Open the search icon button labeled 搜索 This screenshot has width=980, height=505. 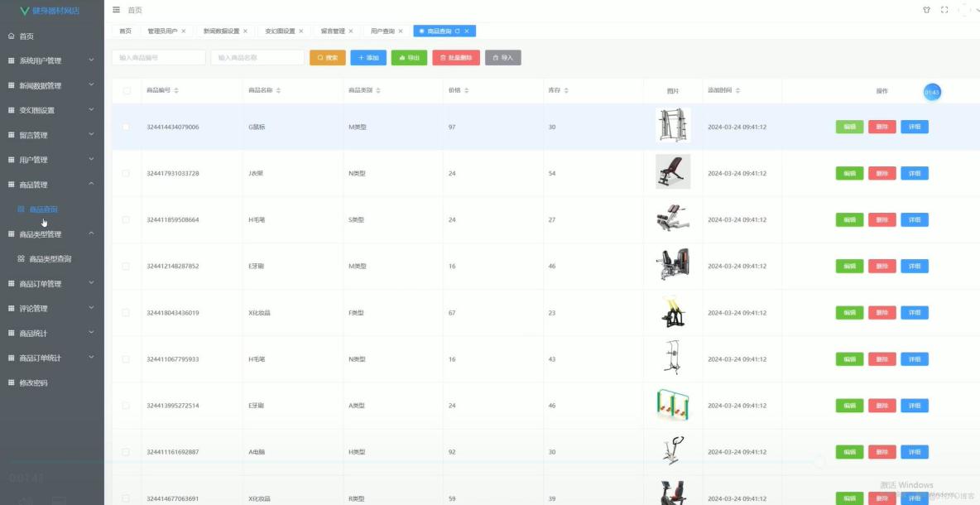327,57
